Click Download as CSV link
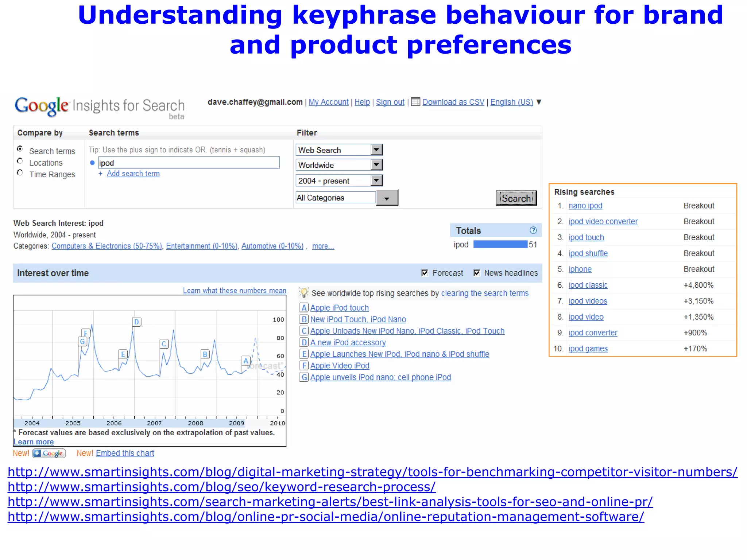This screenshot has width=747, height=560. tap(453, 102)
